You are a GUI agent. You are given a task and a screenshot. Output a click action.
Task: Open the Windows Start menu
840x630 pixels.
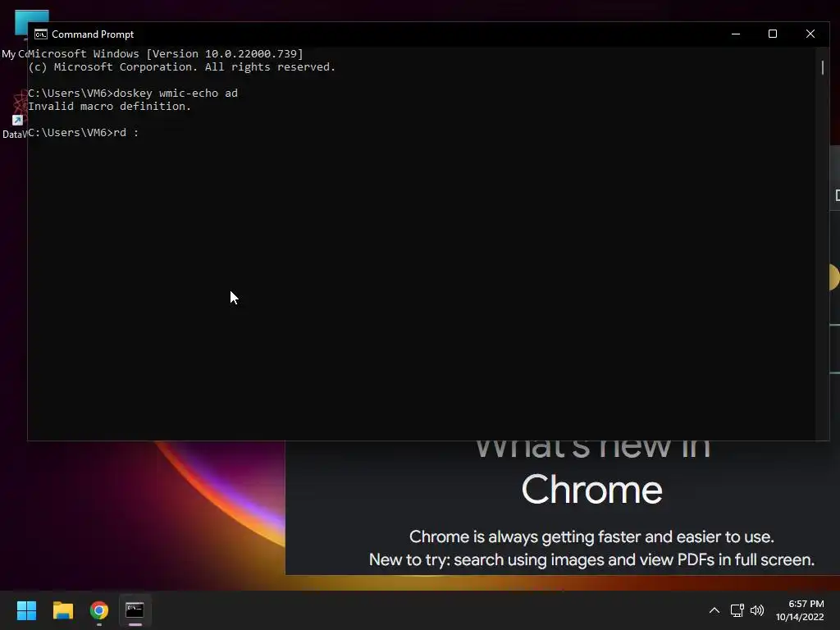[x=26, y=610]
